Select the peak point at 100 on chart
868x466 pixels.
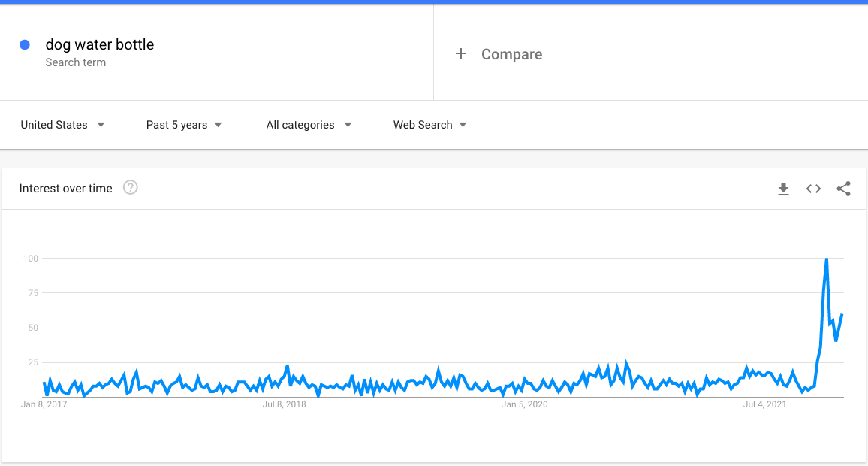pyautogui.click(x=827, y=259)
